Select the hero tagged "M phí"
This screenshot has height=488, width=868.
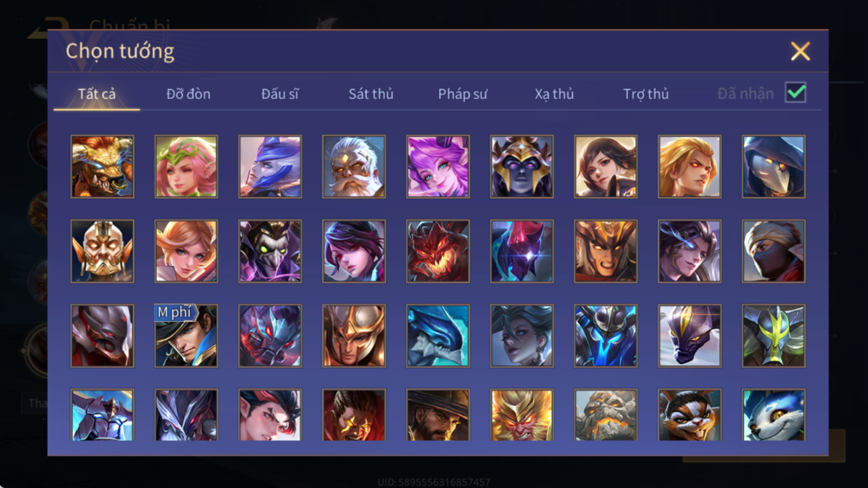[186, 336]
